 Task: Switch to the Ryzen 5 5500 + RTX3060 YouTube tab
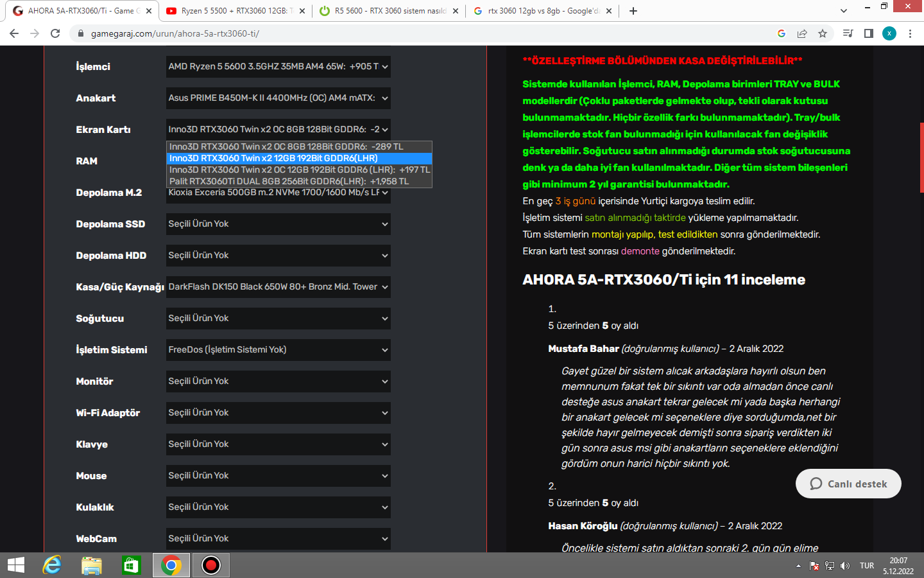point(234,11)
